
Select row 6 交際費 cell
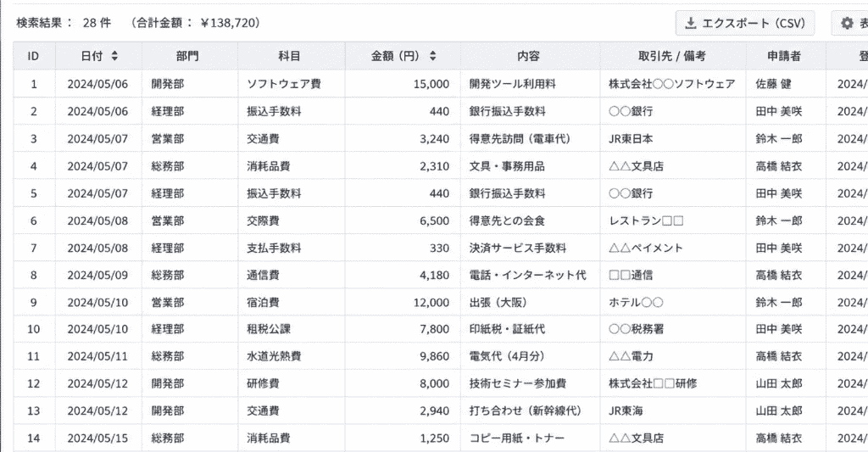pos(292,220)
